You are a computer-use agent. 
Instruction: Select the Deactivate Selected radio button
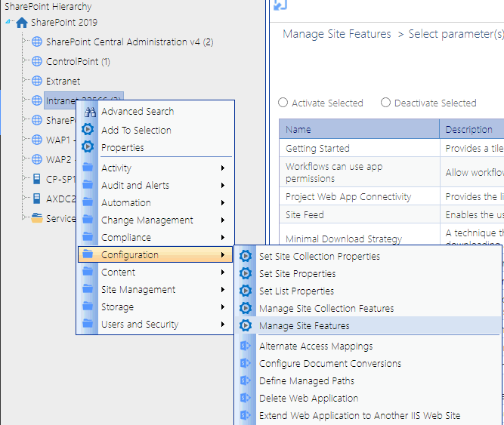tap(386, 103)
